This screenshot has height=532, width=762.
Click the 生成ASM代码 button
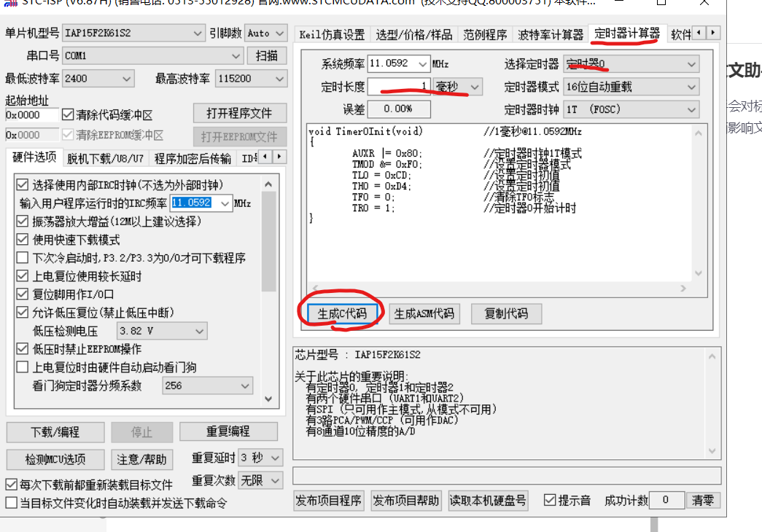424,313
